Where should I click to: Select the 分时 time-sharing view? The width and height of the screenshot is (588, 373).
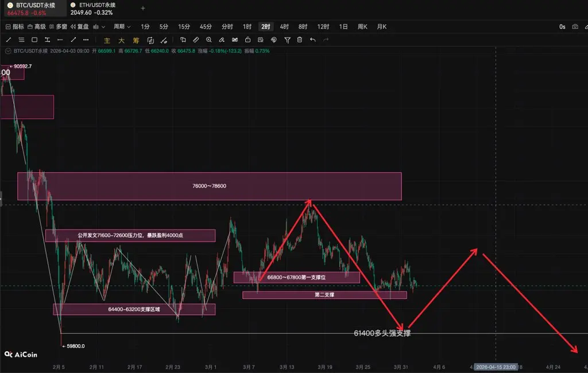click(227, 26)
